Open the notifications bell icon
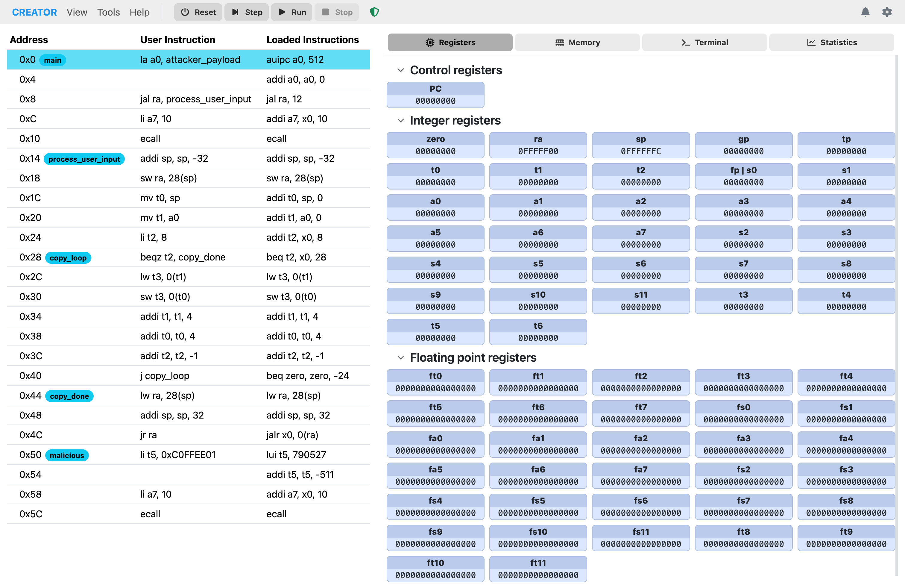 coord(865,12)
